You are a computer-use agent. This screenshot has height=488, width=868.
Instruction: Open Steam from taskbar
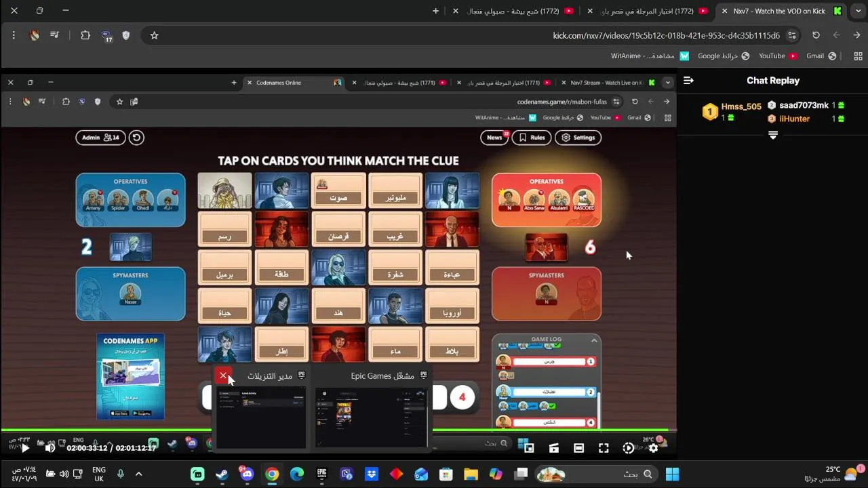(222, 474)
